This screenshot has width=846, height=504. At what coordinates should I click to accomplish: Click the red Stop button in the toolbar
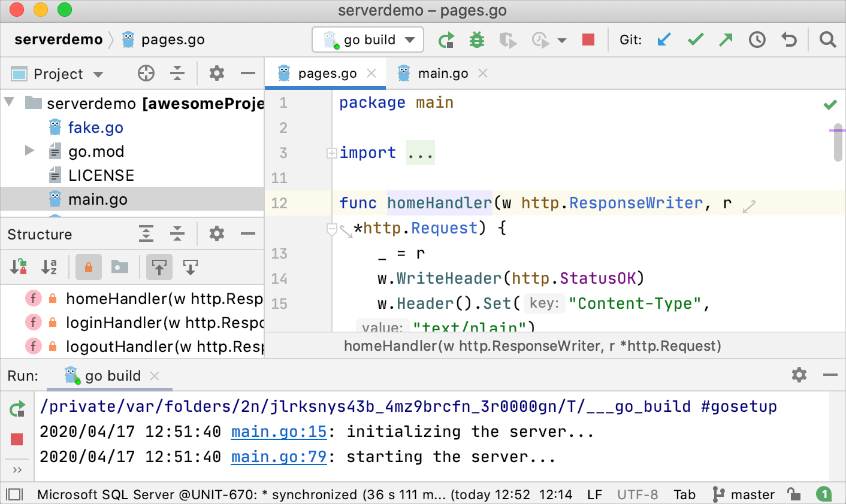click(x=588, y=40)
